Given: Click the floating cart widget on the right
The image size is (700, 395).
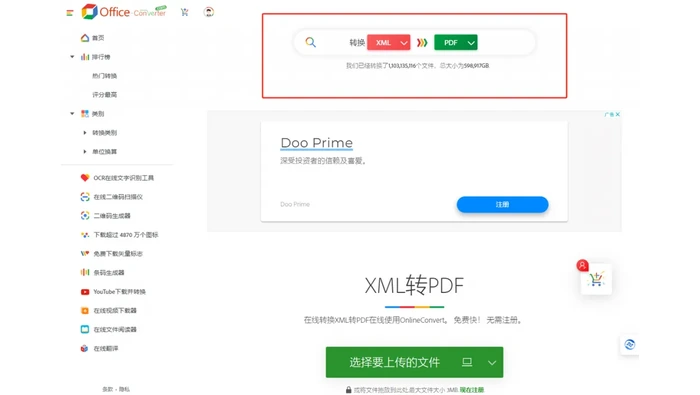Looking at the screenshot, I should [x=596, y=279].
